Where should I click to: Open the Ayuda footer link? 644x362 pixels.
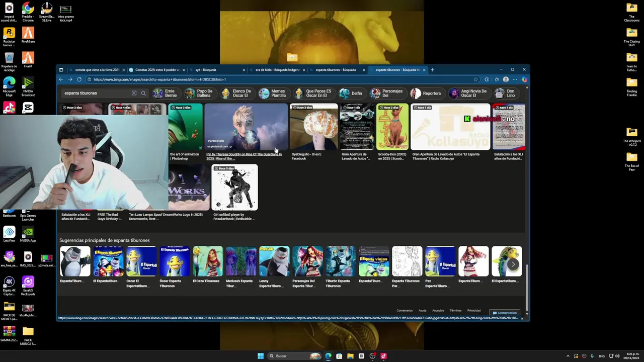[423, 311]
